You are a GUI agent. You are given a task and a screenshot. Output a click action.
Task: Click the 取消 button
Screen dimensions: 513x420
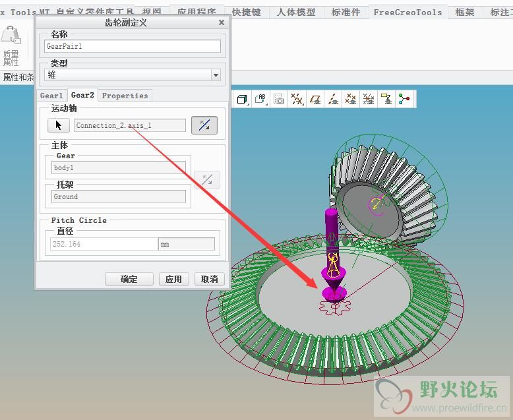tap(210, 279)
